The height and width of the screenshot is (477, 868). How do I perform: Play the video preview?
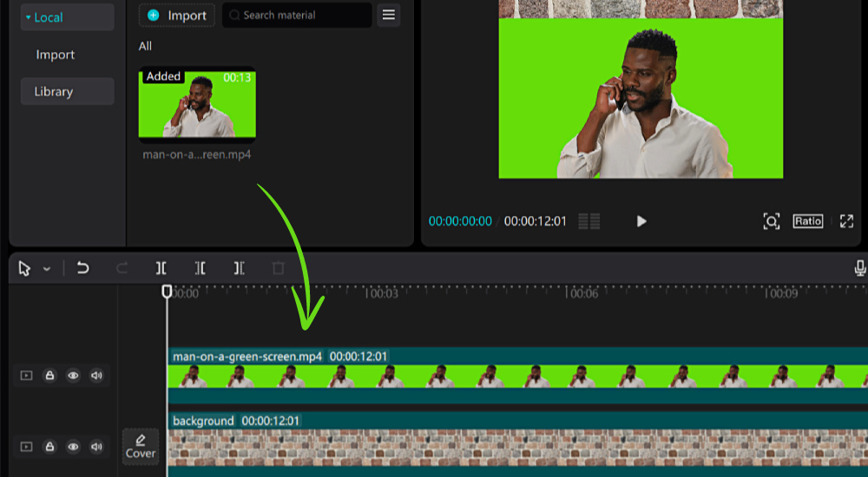coord(641,221)
